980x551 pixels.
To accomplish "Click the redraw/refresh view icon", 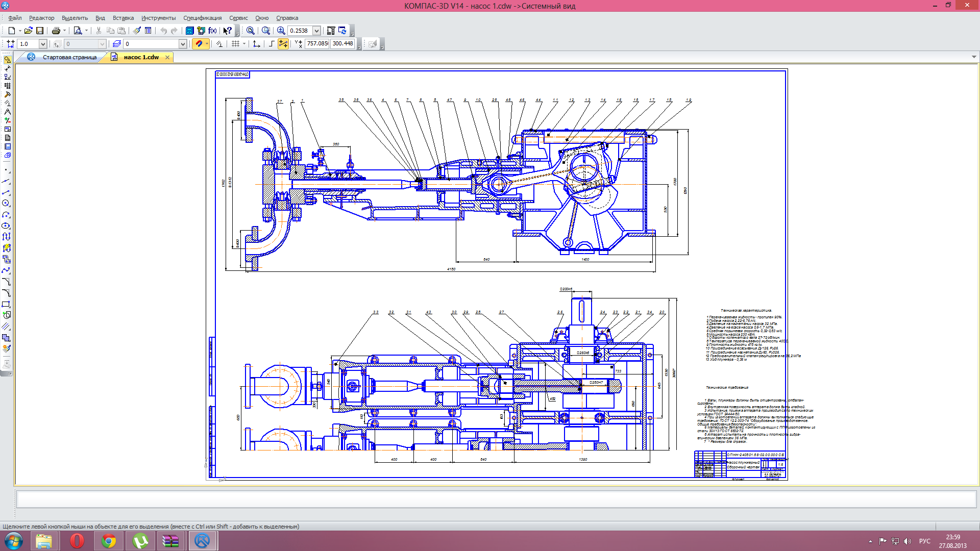I will coord(342,31).
